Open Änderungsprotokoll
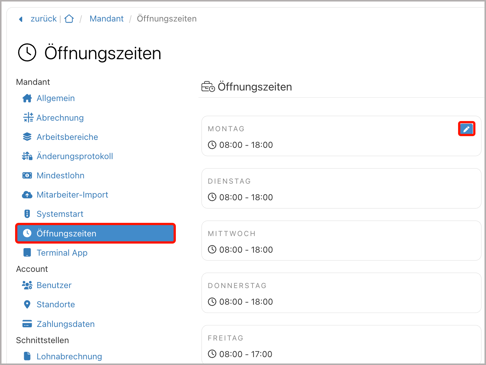This screenshot has height=365, width=486. click(75, 156)
